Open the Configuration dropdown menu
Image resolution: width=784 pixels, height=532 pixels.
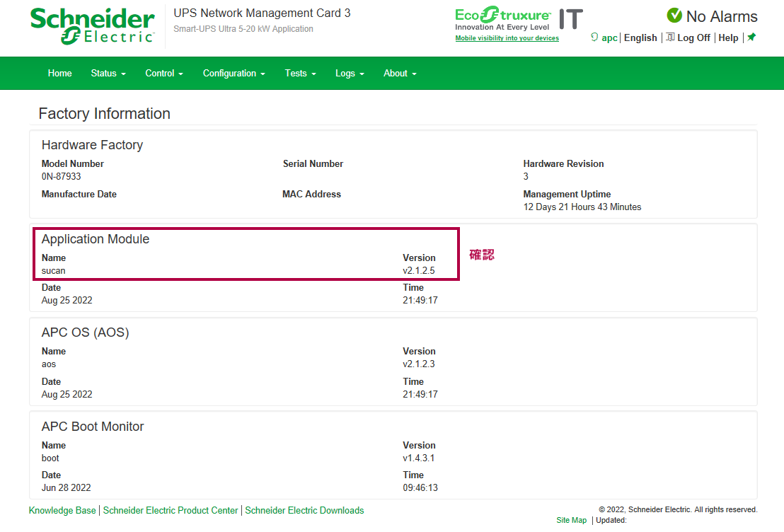(x=234, y=73)
